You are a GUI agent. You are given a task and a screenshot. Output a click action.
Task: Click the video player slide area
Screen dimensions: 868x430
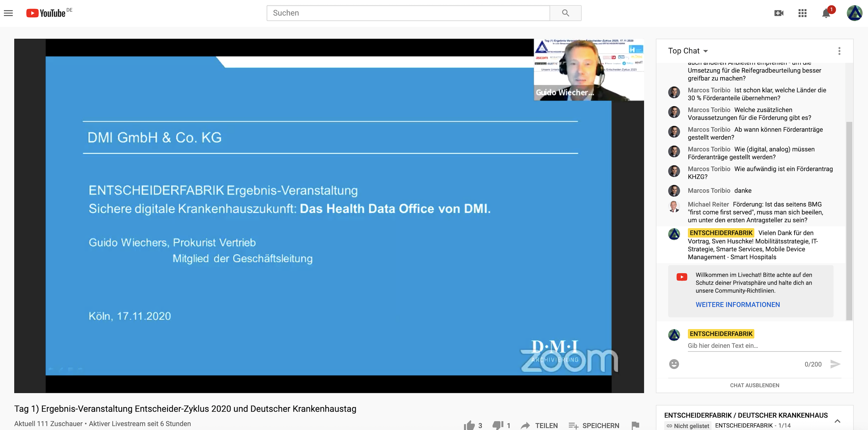[328, 216]
